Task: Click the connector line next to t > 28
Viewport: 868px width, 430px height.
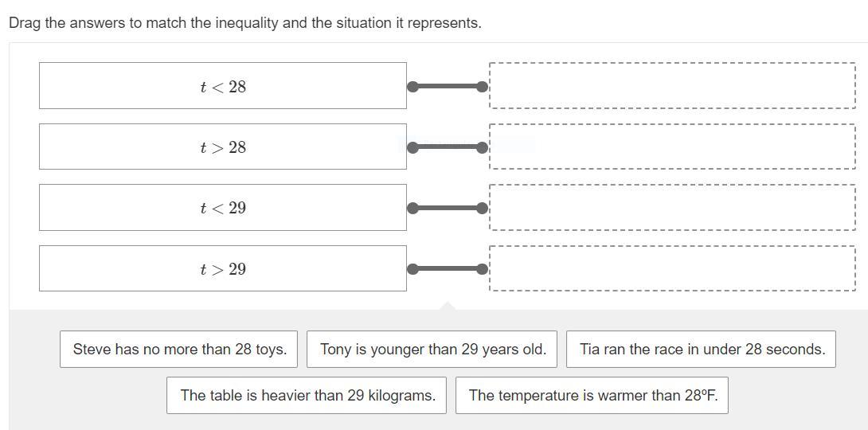Action: 448,147
